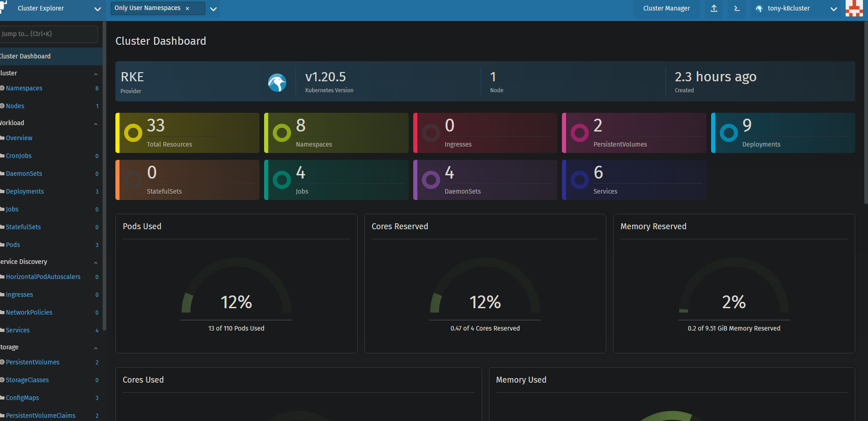868x421 pixels.
Task: Click the teal Jobs ring icon
Action: (282, 180)
